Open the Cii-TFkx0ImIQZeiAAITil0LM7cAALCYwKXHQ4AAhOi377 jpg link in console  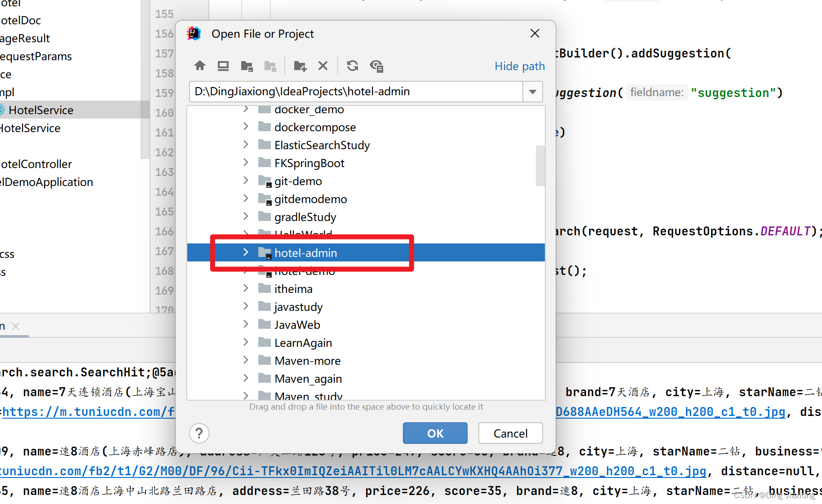pos(353,471)
